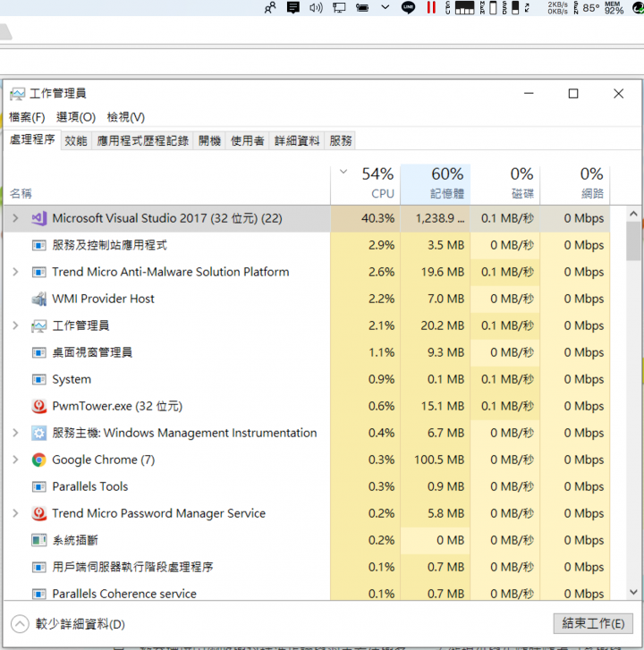Screen dimensions: 644x650
Task: Click the sort chevron above CPU column
Action: 343,172
